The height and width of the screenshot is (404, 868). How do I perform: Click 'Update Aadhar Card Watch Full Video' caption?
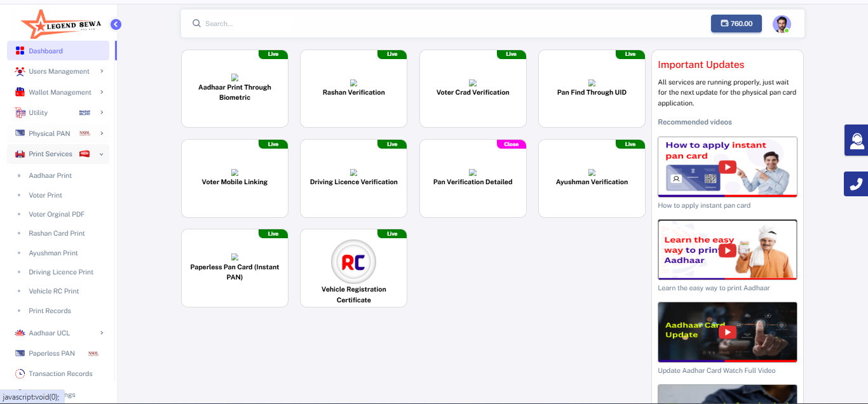(x=717, y=371)
